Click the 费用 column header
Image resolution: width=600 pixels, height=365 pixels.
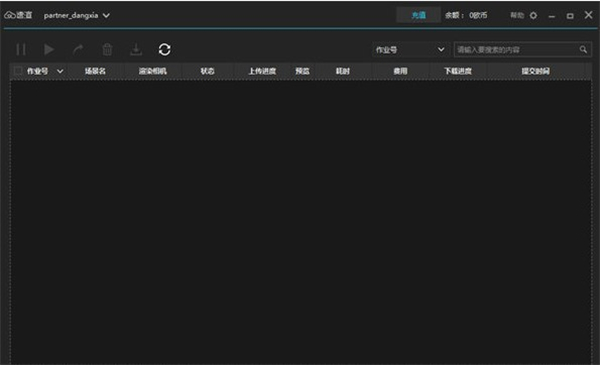tap(400, 71)
